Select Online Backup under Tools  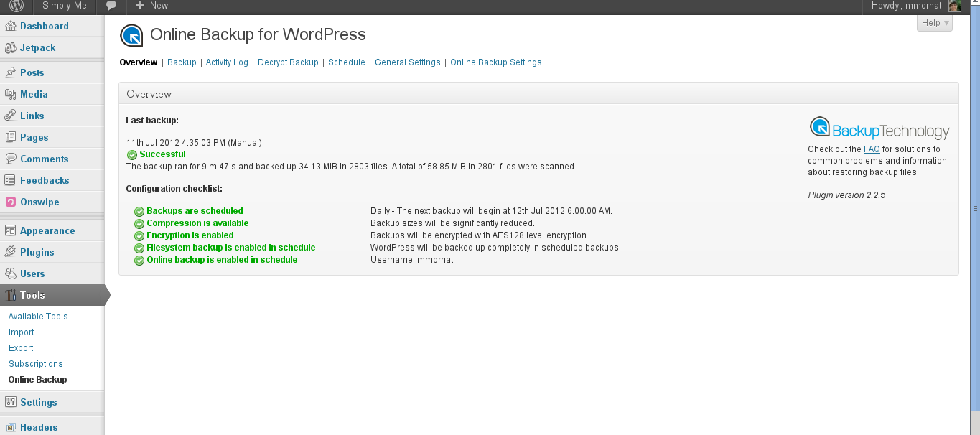[37, 380]
